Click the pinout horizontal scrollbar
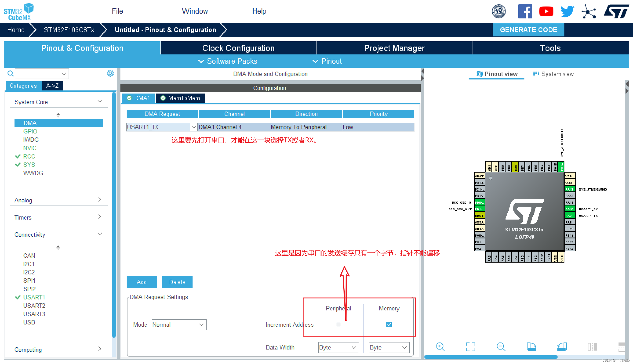633x364 pixels. [491, 357]
